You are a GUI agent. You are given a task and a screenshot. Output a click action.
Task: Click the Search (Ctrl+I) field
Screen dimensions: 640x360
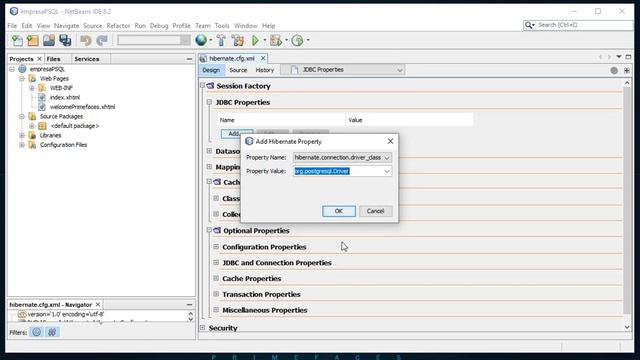click(584, 25)
